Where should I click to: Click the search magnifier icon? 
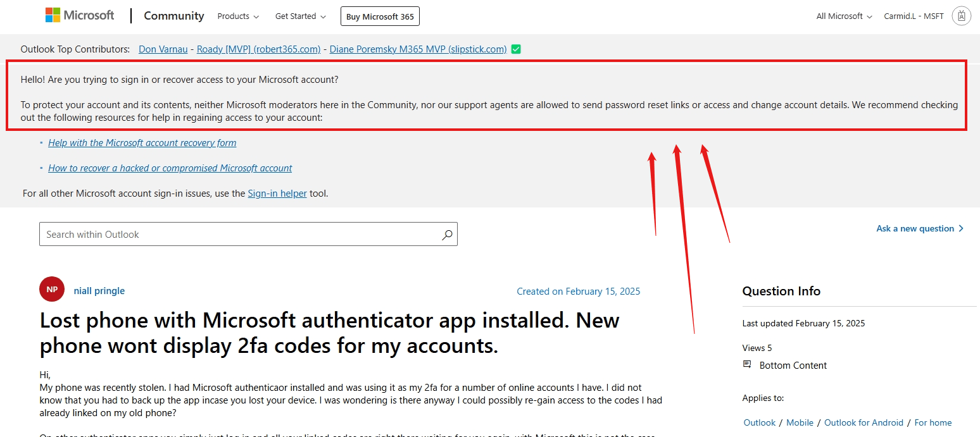[x=447, y=235]
